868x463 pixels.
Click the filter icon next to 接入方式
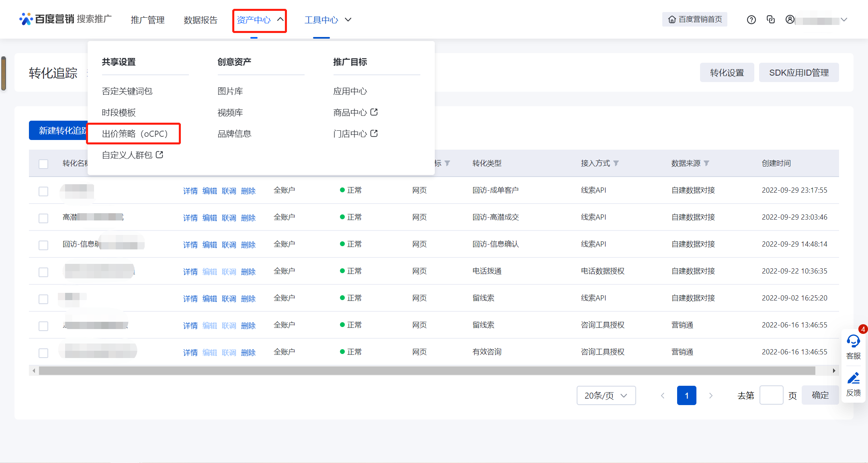616,163
